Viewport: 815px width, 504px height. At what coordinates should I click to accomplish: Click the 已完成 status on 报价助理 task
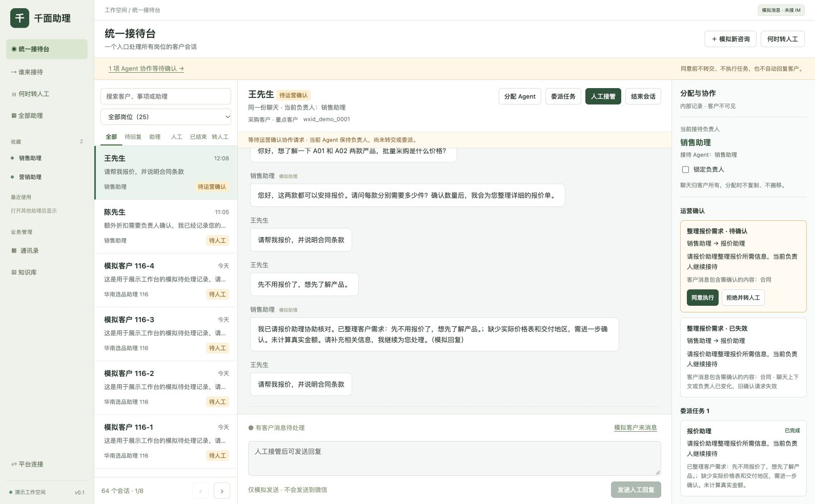792,431
